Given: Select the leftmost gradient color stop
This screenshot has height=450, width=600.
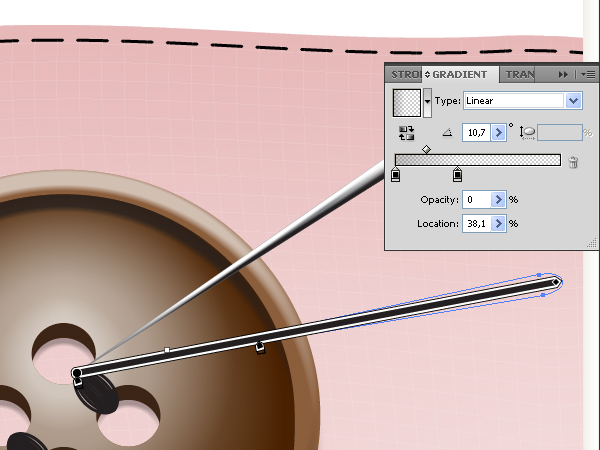Looking at the screenshot, I should click(x=396, y=174).
